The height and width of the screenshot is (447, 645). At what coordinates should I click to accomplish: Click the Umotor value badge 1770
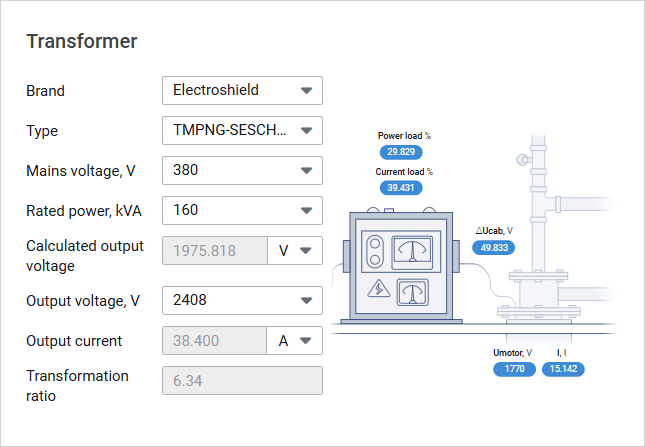514,369
